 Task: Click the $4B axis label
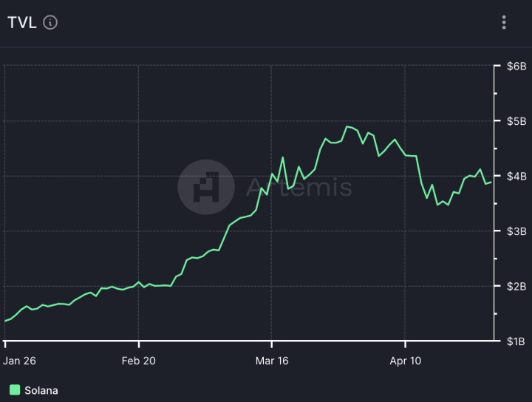click(x=516, y=176)
